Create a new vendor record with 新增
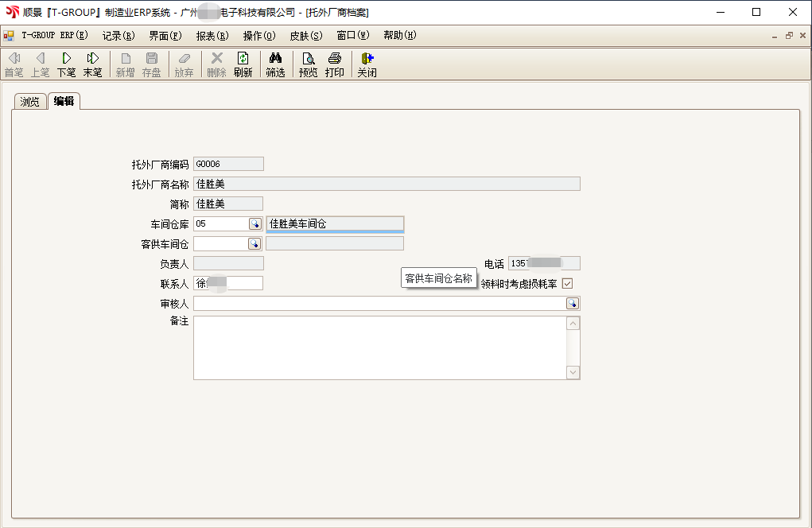This screenshot has height=528, width=812. pos(125,64)
